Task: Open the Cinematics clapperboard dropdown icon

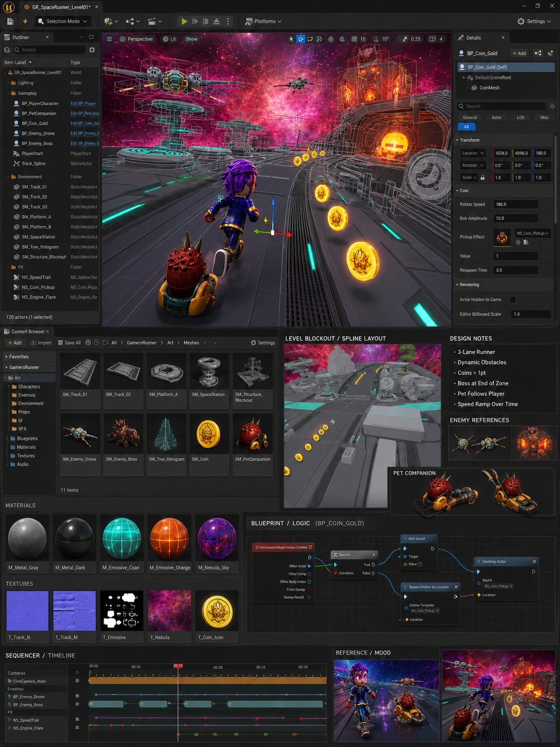Action: pos(155,21)
